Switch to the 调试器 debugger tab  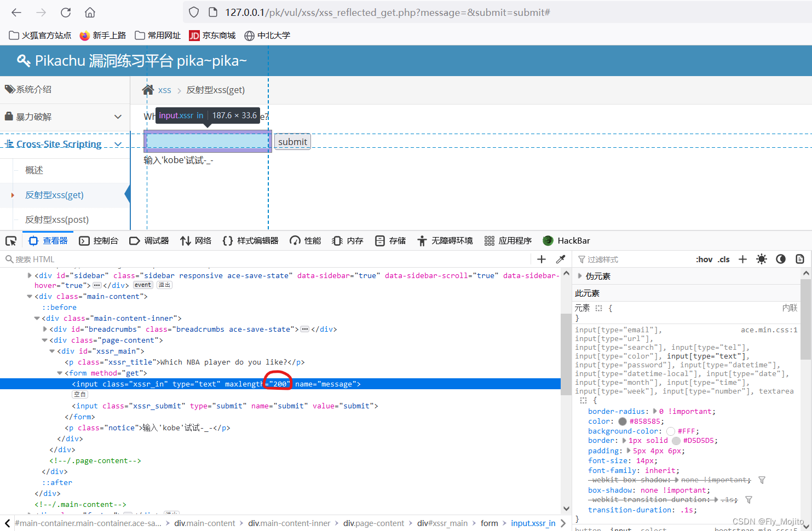coord(149,241)
